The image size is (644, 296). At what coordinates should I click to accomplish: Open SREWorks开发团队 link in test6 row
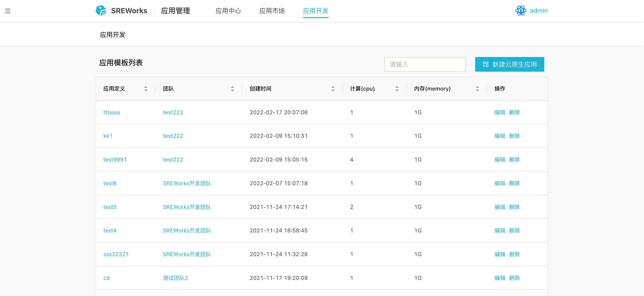click(187, 183)
